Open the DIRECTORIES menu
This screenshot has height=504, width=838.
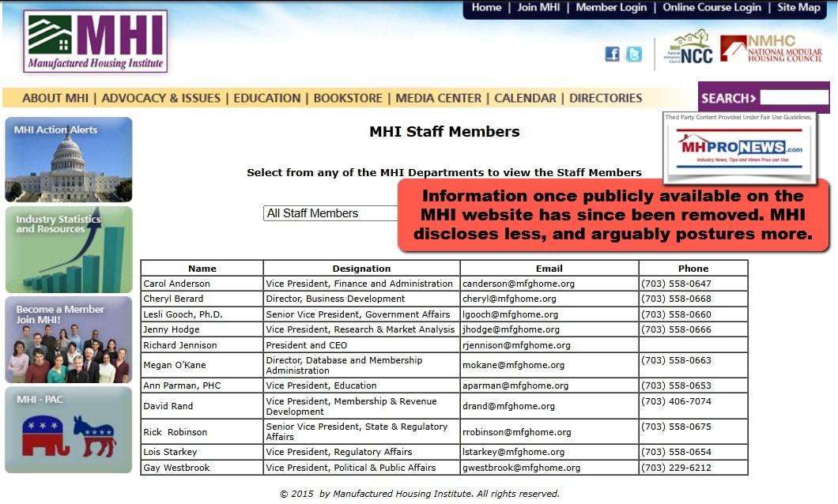(606, 98)
